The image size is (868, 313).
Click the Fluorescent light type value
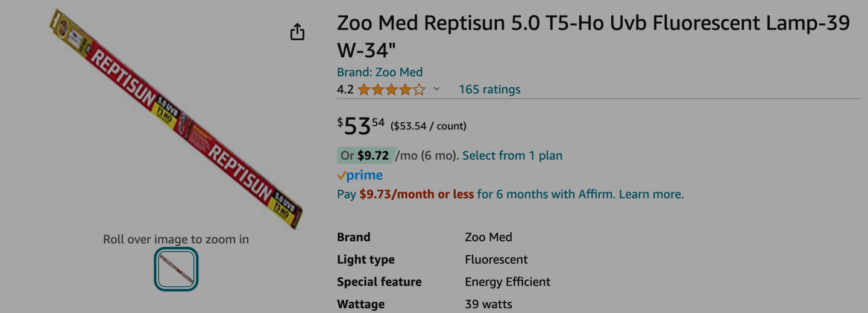(x=496, y=259)
